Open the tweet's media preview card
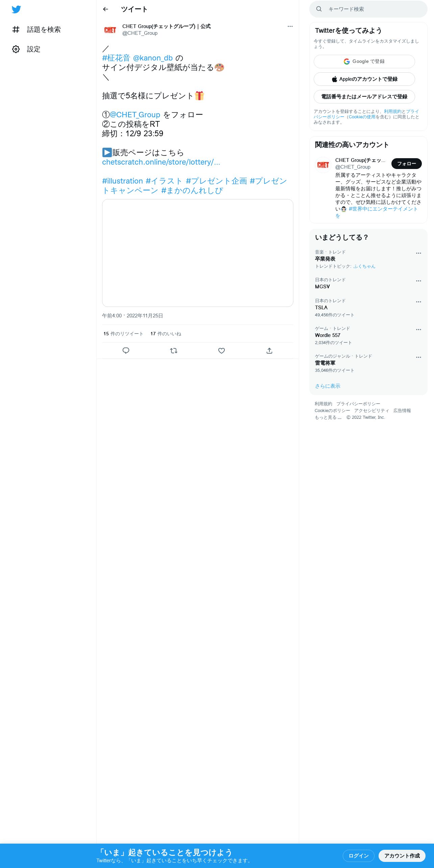The width and height of the screenshot is (434, 868). click(198, 253)
